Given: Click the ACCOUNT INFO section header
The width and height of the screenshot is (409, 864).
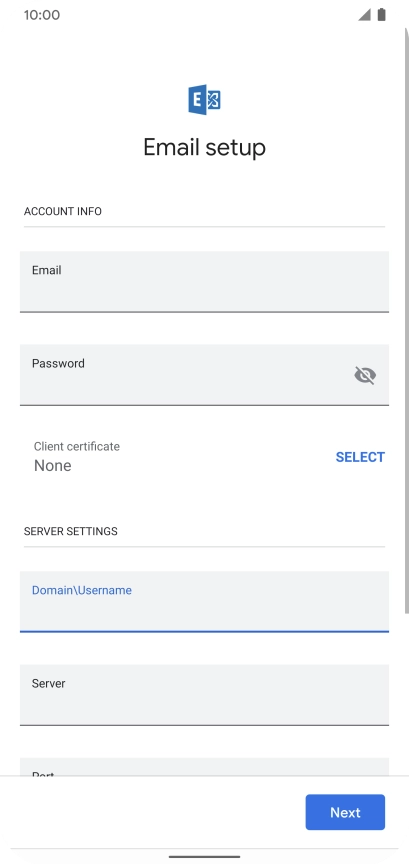Looking at the screenshot, I should click(63, 211).
